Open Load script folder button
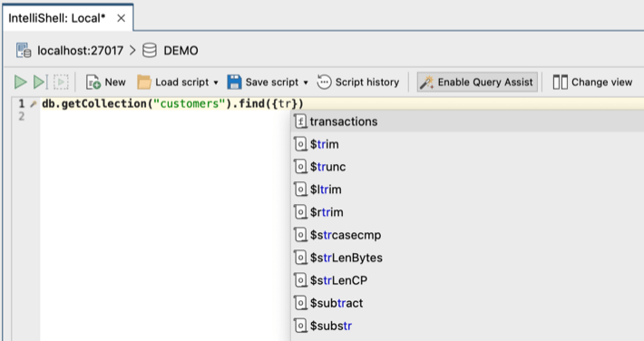644x341 pixels. 173,83
